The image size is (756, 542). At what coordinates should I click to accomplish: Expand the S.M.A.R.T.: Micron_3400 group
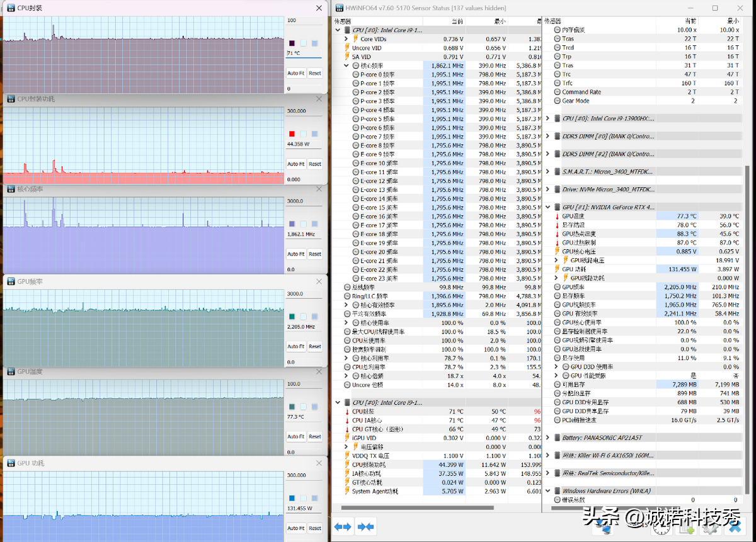pyautogui.click(x=547, y=171)
